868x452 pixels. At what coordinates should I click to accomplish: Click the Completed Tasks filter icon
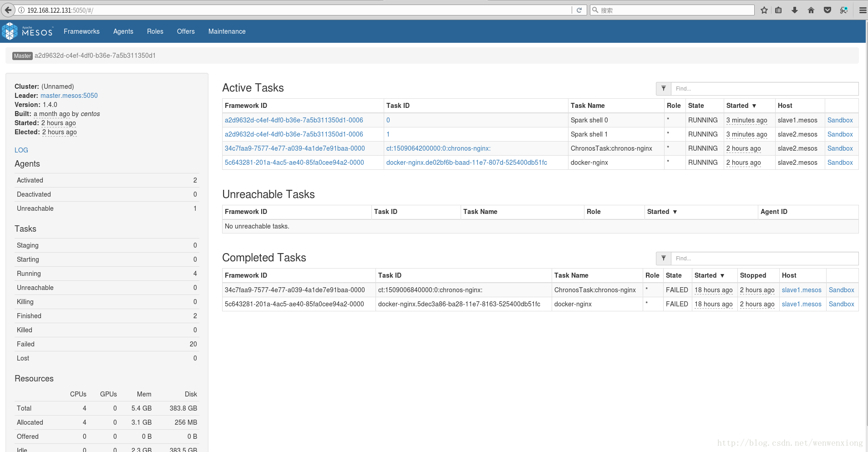click(664, 259)
